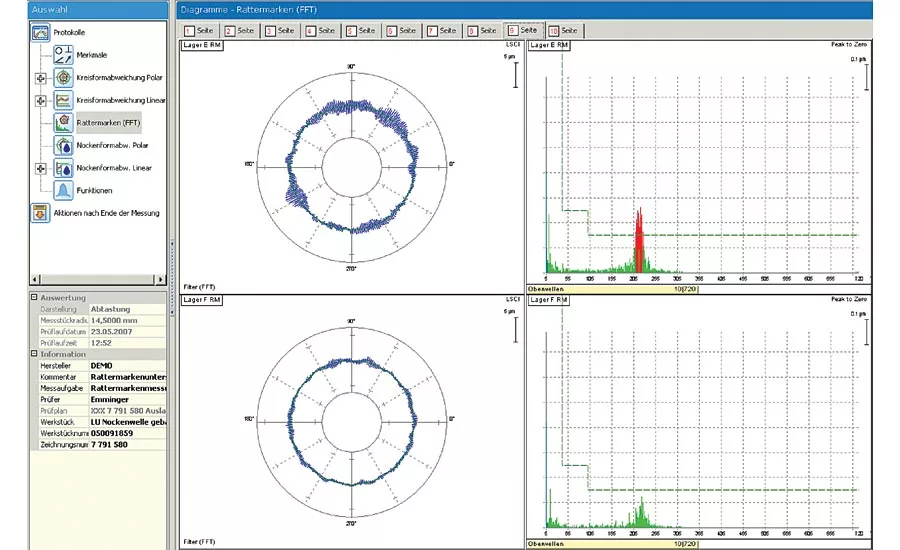Open Nockenformabw. Polar entry
This screenshot has width=900, height=550.
pos(112,145)
